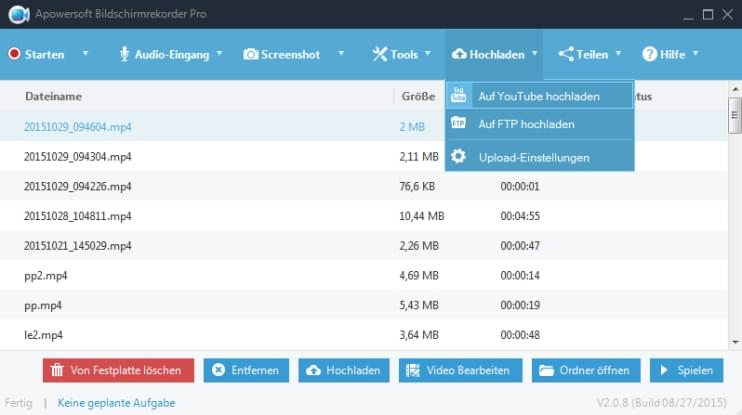
Task: Click the Video Bearbeiten button
Action: point(459,370)
